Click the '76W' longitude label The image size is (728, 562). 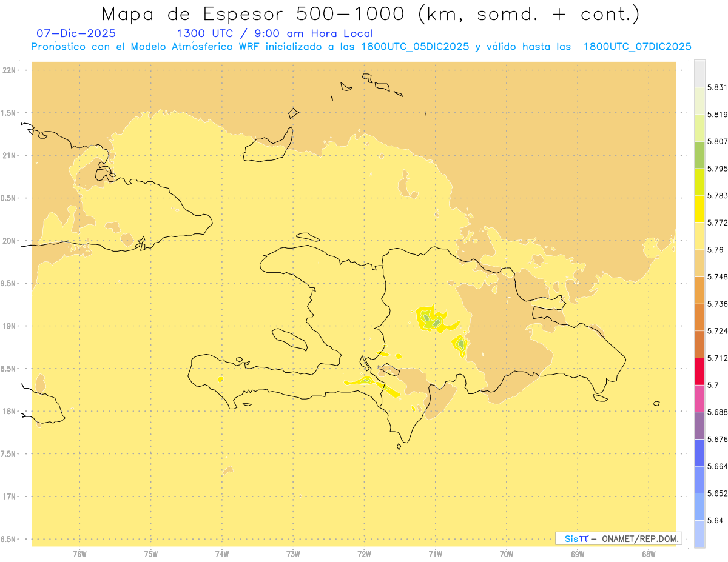pyautogui.click(x=79, y=554)
